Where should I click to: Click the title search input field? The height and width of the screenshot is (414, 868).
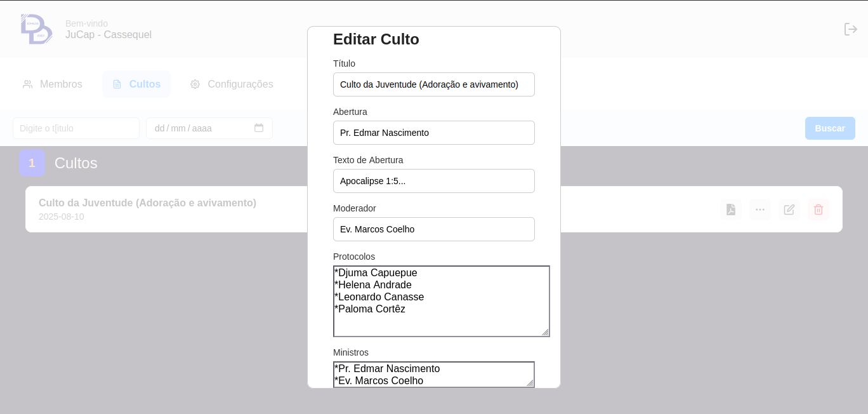tap(76, 128)
